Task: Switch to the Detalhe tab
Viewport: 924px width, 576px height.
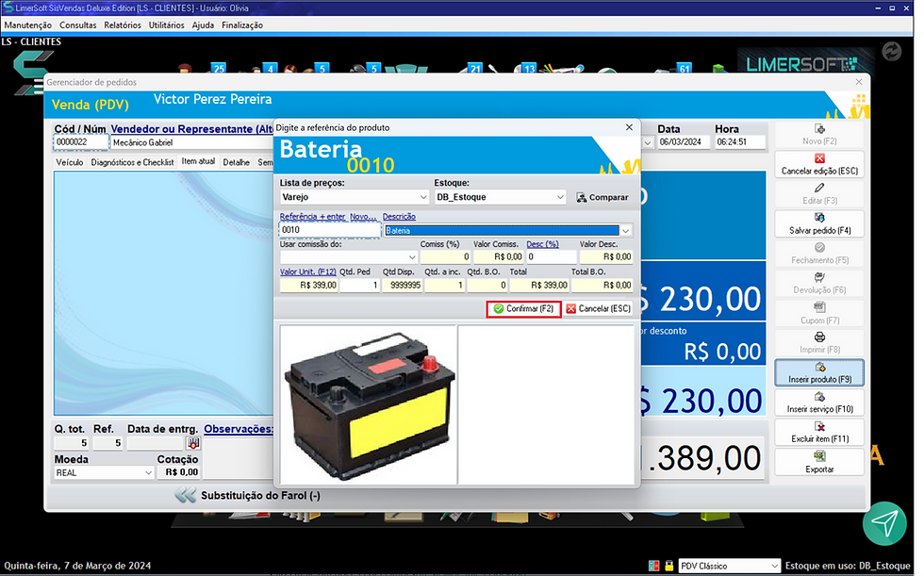Action: (236, 162)
